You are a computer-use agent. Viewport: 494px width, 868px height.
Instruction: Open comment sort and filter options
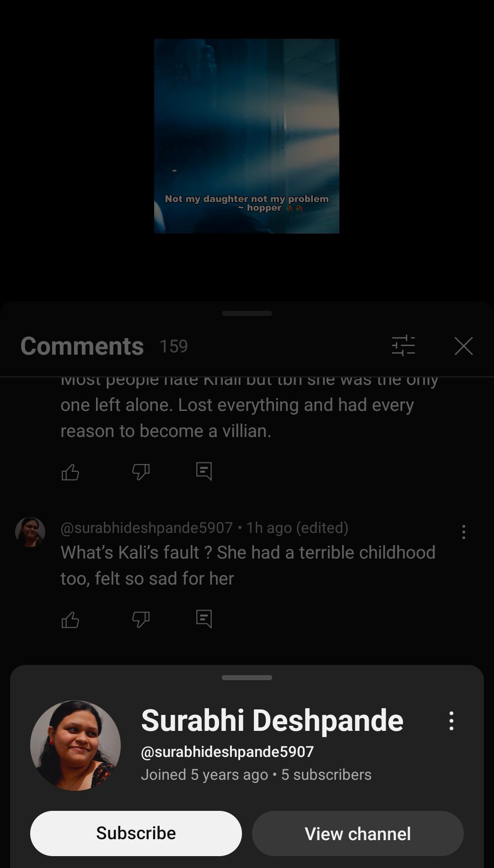point(403,346)
